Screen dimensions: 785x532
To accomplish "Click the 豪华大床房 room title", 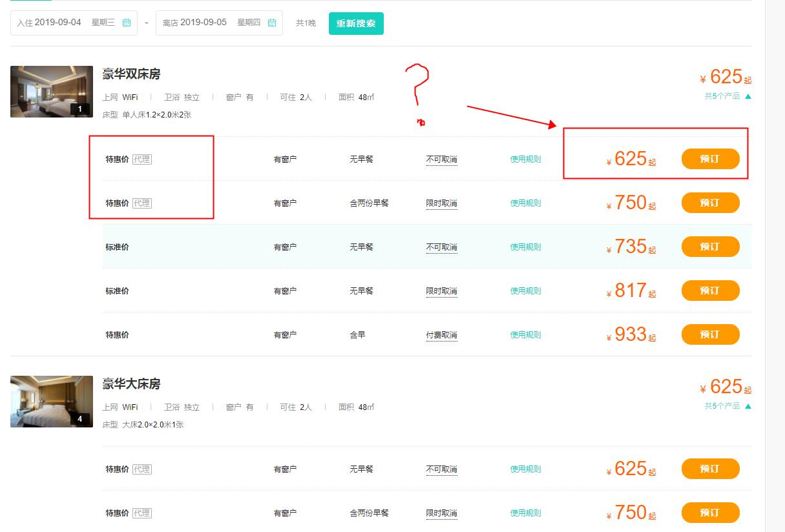I will point(131,384).
